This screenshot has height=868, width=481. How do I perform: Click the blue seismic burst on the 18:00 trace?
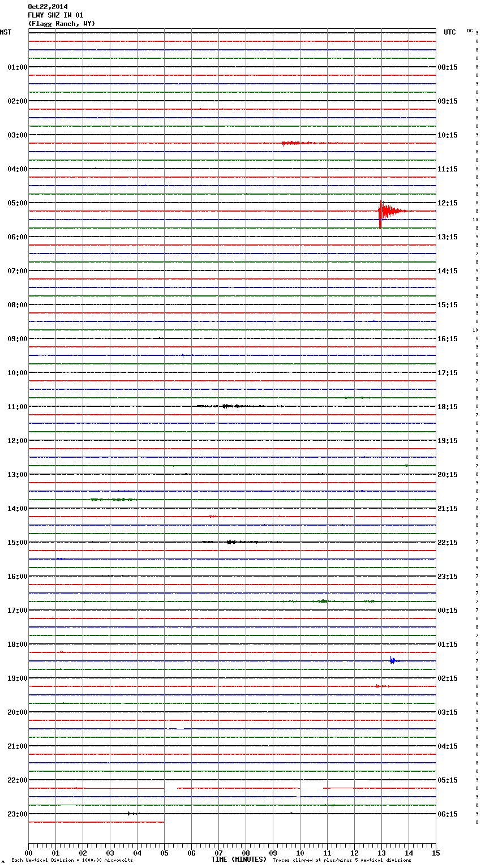click(394, 660)
